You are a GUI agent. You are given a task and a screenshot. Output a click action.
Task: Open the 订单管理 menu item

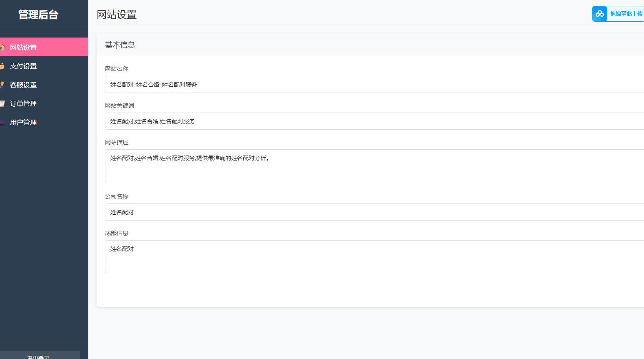click(x=23, y=103)
